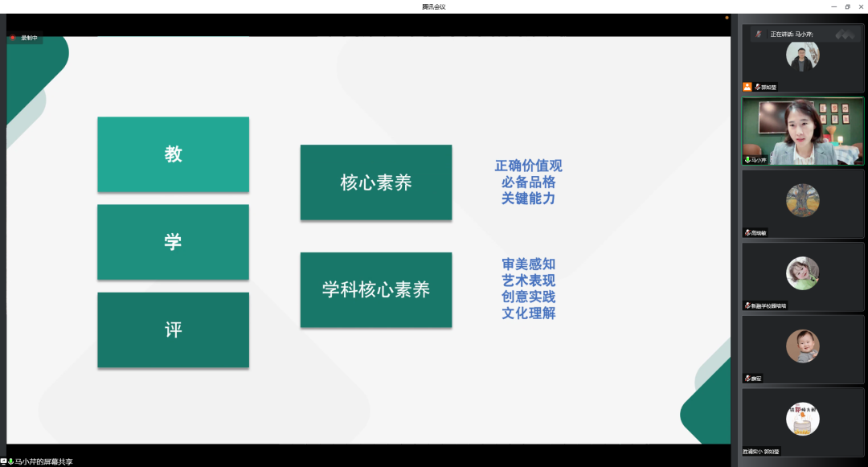Click the muted mic icon in 正在讲话 banner
868x467 pixels.
coord(759,34)
